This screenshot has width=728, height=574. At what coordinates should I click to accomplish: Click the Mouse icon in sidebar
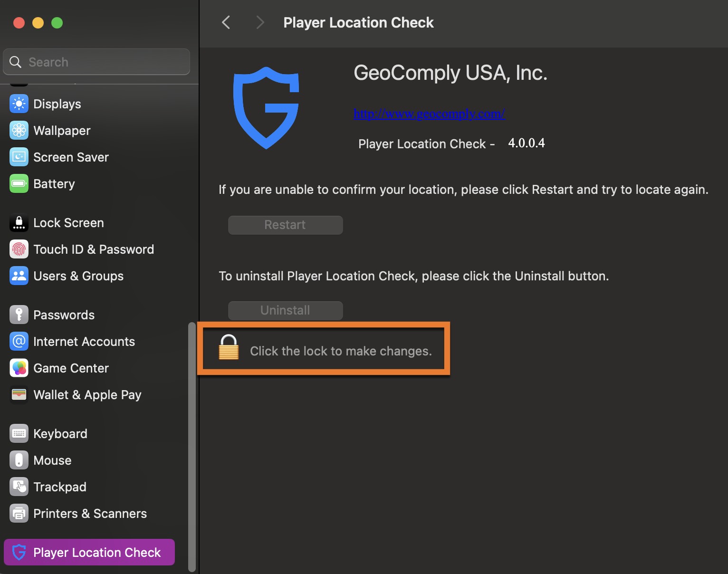coord(19,460)
